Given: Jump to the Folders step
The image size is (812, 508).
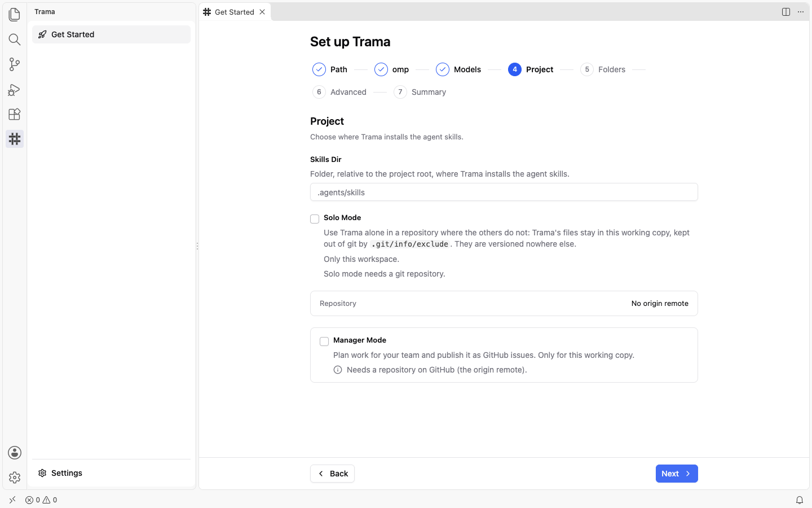Looking at the screenshot, I should pyautogui.click(x=603, y=69).
